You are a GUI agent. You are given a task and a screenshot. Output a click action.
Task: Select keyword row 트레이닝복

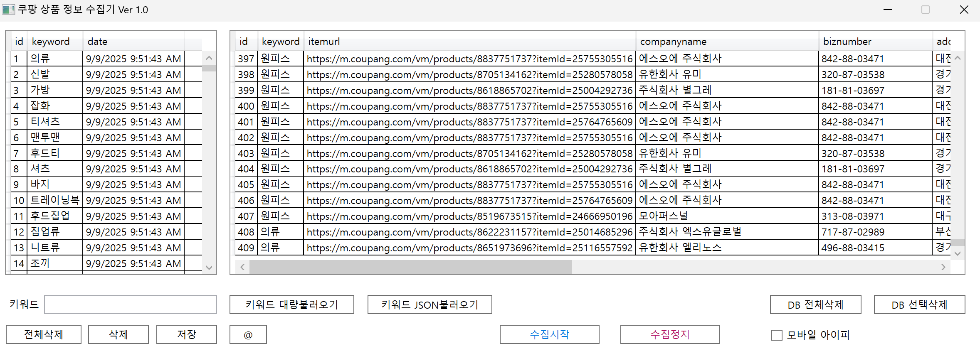tap(55, 200)
